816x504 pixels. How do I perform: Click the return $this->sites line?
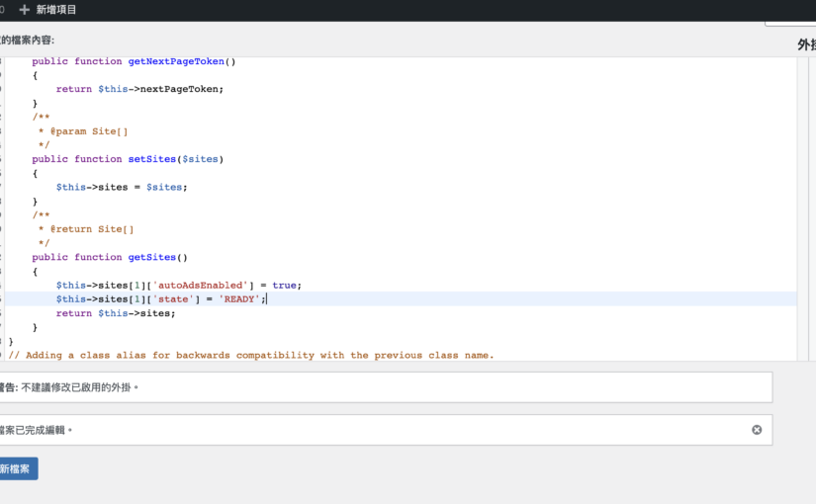116,313
